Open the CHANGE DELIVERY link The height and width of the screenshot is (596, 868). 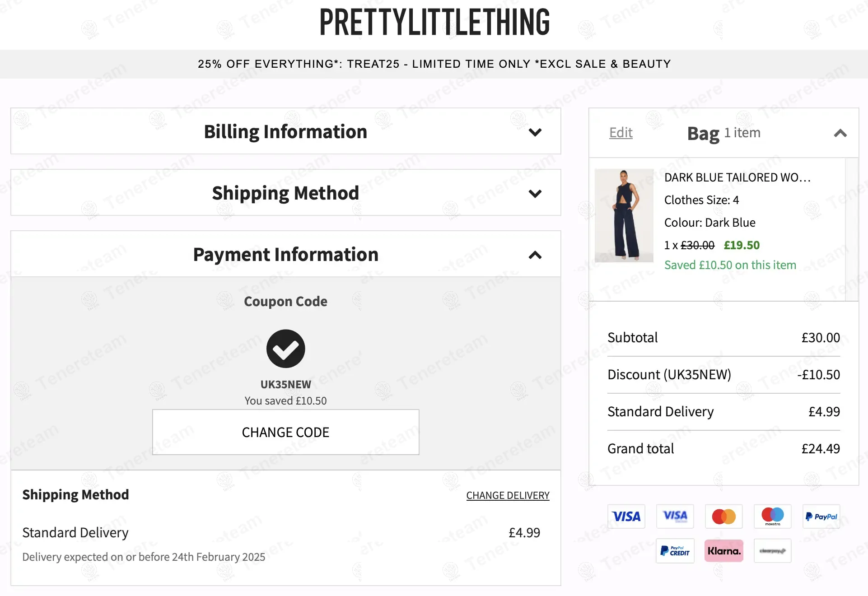(x=508, y=495)
